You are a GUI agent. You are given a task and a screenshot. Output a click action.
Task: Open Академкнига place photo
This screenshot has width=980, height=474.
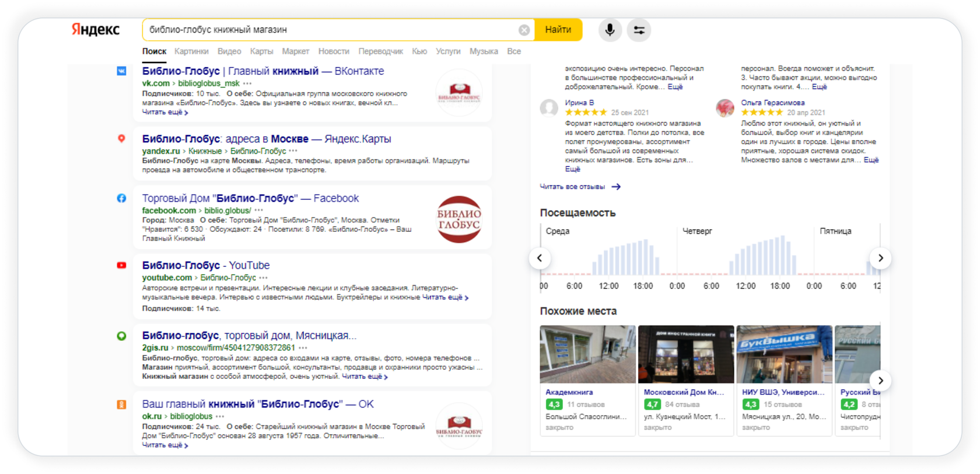(587, 354)
